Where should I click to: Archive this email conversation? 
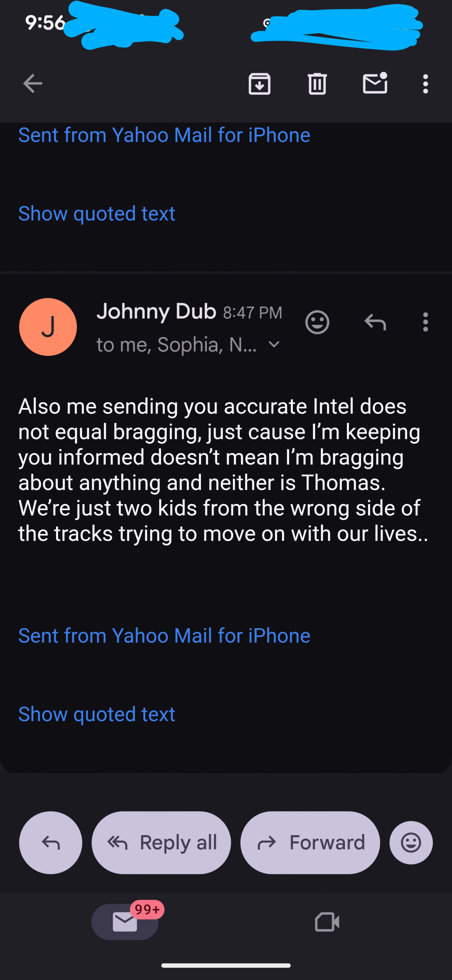coord(260,83)
